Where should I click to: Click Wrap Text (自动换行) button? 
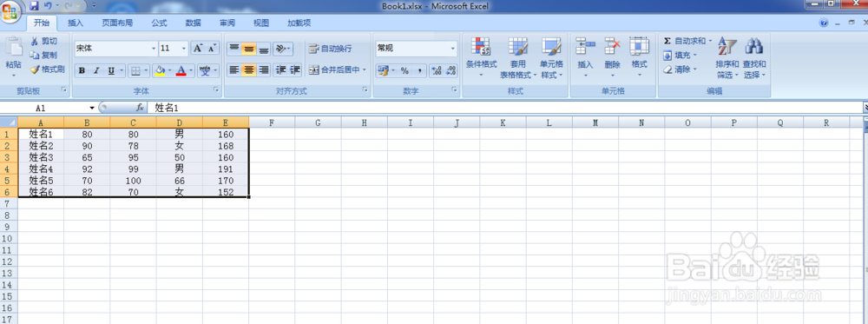(331, 49)
